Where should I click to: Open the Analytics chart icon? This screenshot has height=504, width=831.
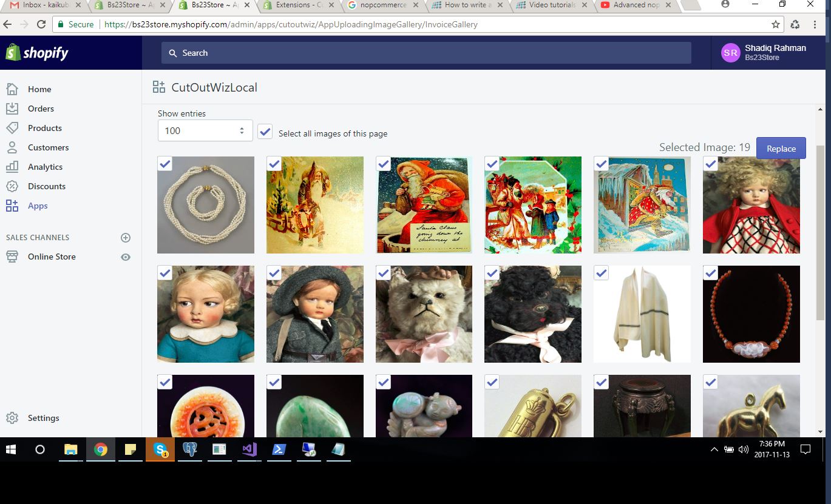click(x=12, y=167)
